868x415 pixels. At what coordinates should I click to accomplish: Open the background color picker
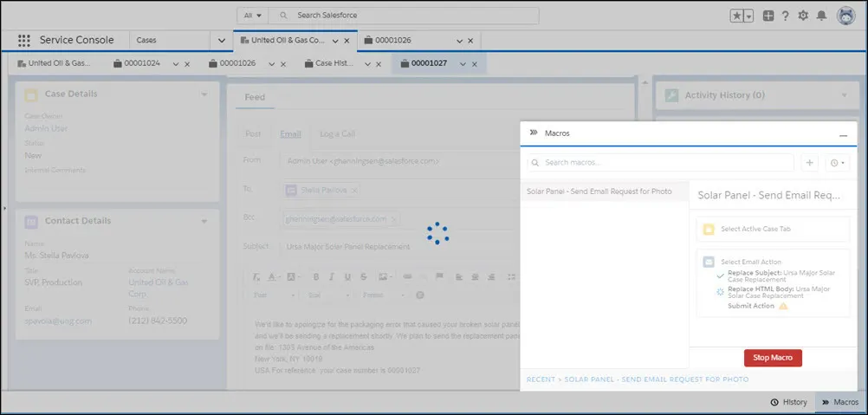[x=292, y=276]
